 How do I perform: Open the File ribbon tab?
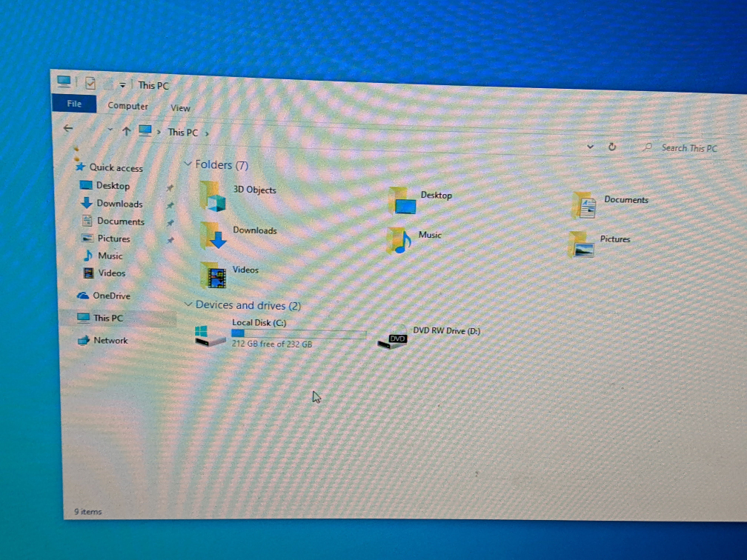tap(74, 104)
